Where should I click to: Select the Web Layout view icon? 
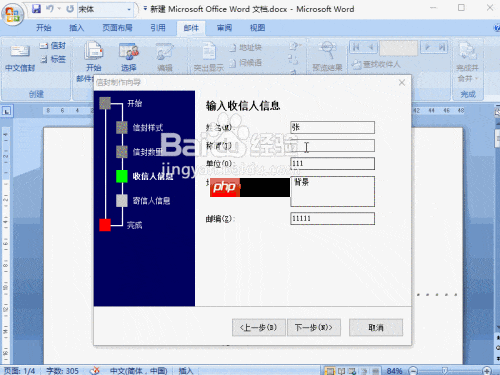[352, 371]
